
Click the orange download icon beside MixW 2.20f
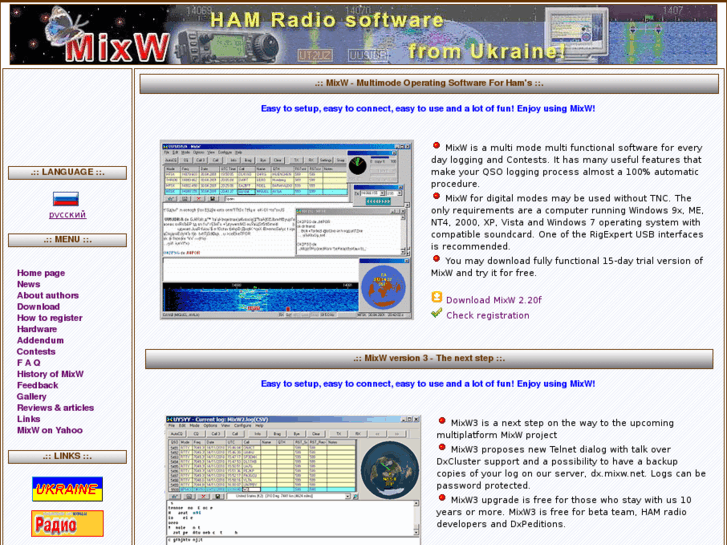click(437, 297)
